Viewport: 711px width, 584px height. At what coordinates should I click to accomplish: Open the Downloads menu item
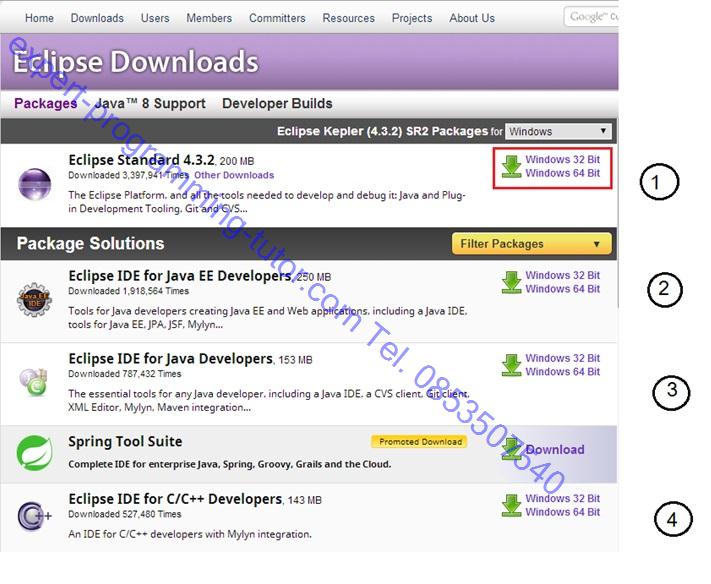coord(97,18)
